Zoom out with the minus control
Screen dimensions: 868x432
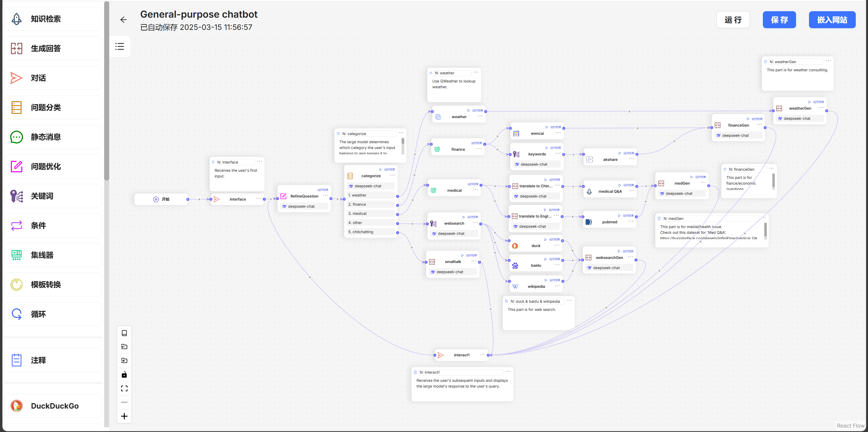(x=124, y=402)
